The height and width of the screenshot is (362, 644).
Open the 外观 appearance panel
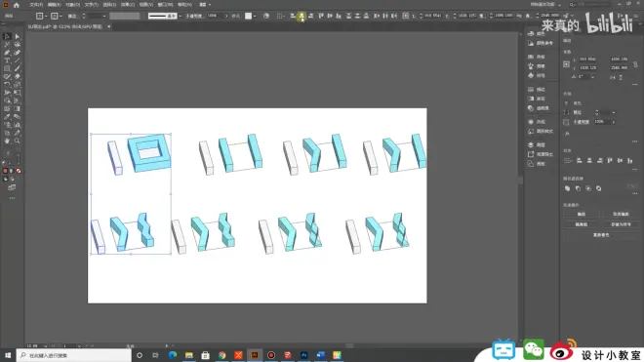[x=537, y=122]
